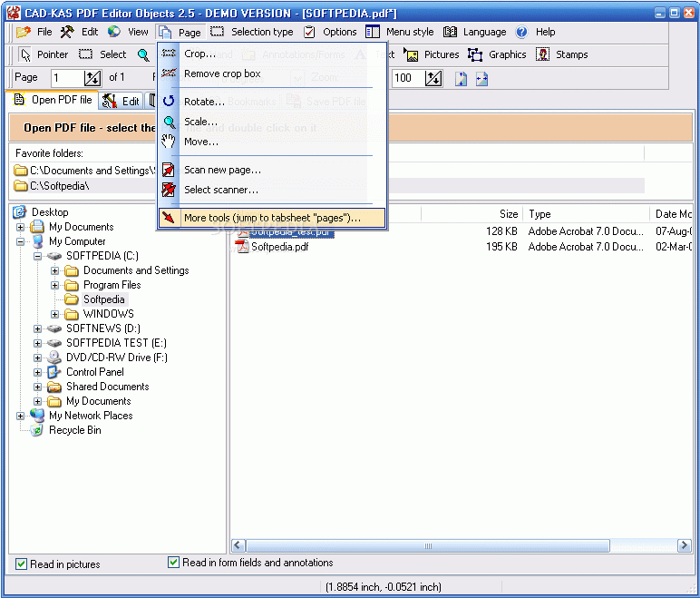Choose Crop... from the Page menu
This screenshot has height=598, width=700.
coord(272,54)
